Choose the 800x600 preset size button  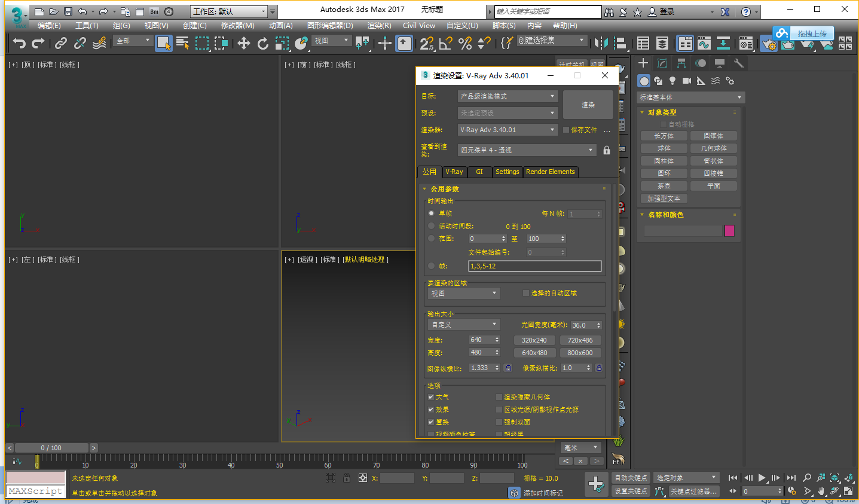[x=580, y=353]
